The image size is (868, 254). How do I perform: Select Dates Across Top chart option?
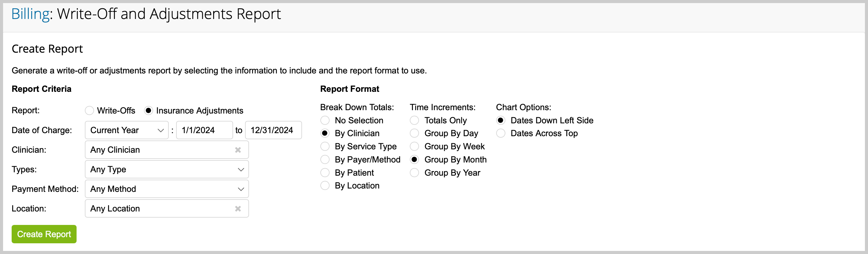[500, 133]
